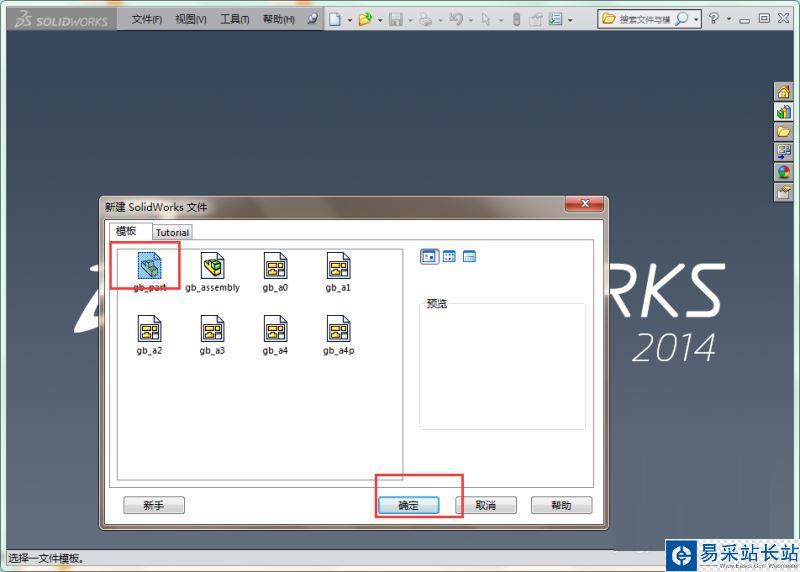Viewport: 800px width, 572px height.
Task: Expand the Open file dropdown arrow
Action: (380, 20)
